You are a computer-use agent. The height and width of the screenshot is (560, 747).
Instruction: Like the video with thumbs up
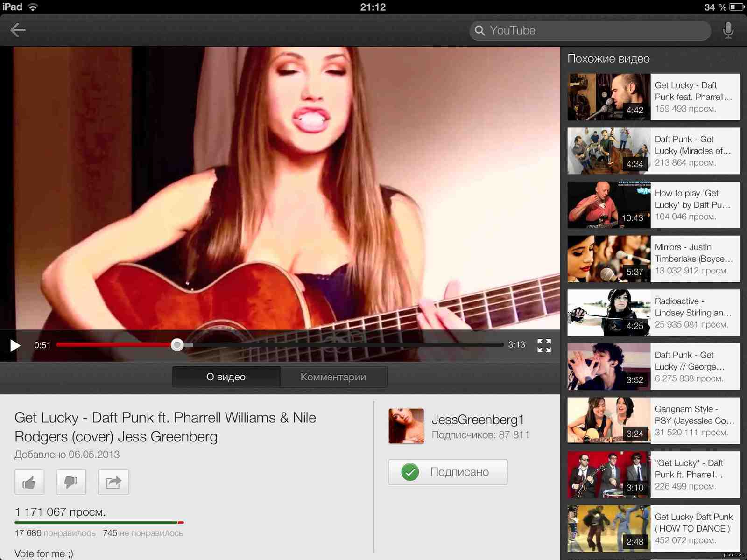point(29,482)
